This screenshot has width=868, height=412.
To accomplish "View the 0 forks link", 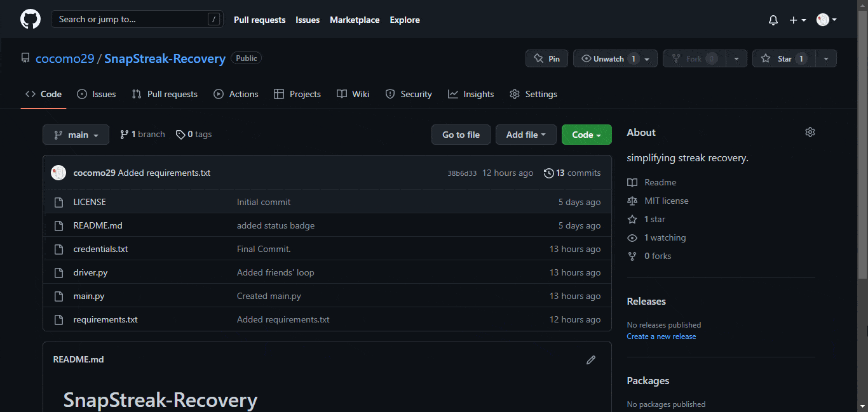I will pyautogui.click(x=649, y=256).
